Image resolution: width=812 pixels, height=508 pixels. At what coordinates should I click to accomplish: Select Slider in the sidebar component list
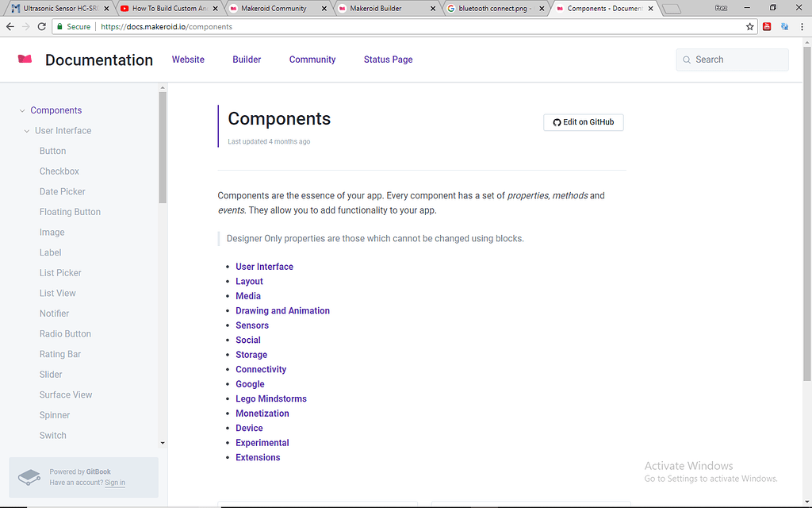pos(52,374)
